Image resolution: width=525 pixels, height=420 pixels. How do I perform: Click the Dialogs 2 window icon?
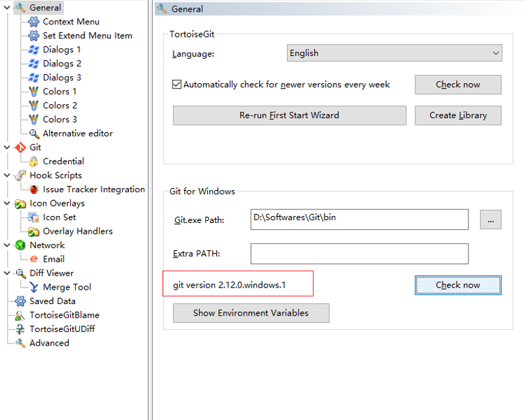click(33, 63)
